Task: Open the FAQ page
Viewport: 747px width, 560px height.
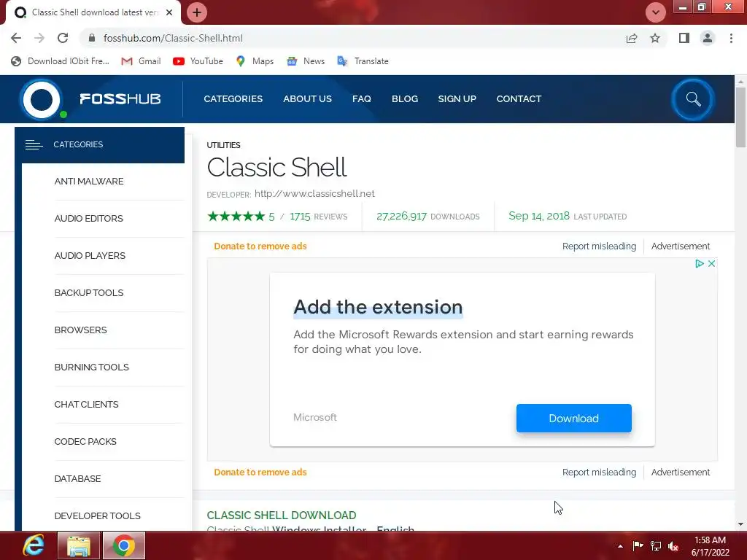Action: 362,99
